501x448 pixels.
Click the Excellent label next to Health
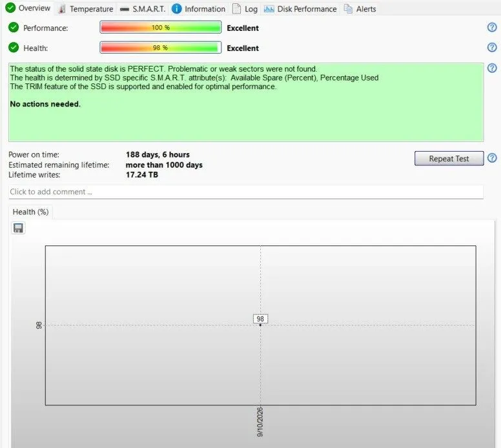pyautogui.click(x=243, y=48)
